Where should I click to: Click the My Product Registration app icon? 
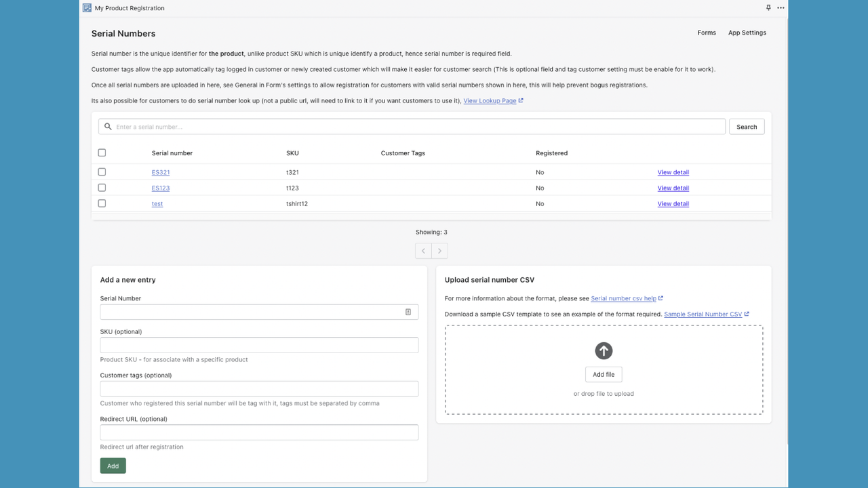[87, 8]
